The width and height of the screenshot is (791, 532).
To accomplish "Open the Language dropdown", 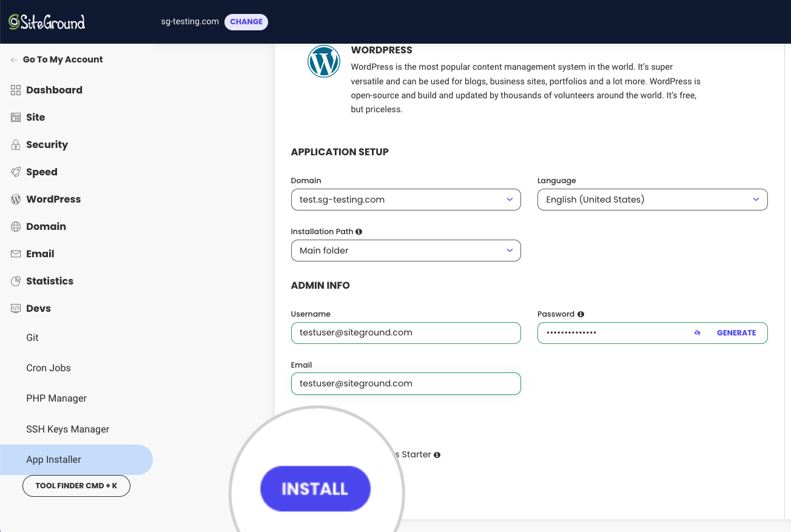I will (653, 200).
